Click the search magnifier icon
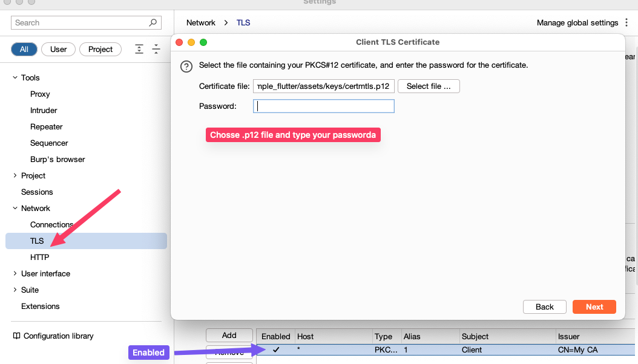The image size is (638, 364). pyautogui.click(x=153, y=23)
